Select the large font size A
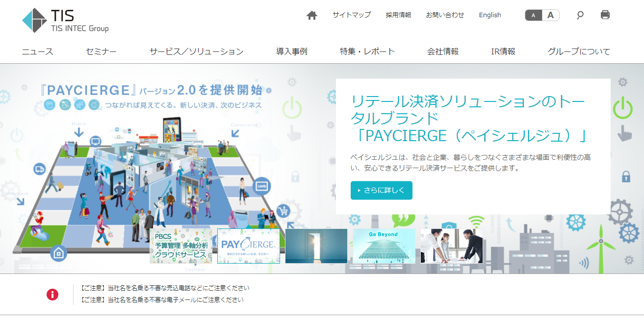 coord(551,15)
